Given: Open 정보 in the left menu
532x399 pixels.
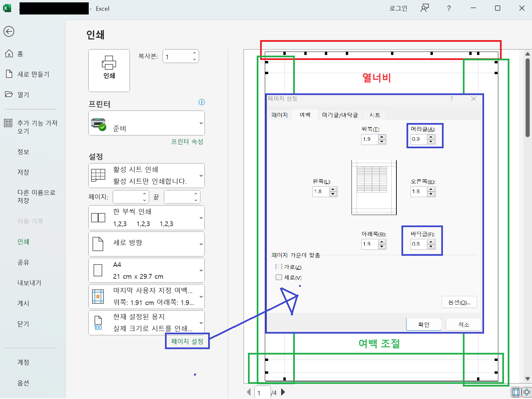Looking at the screenshot, I should (23, 152).
